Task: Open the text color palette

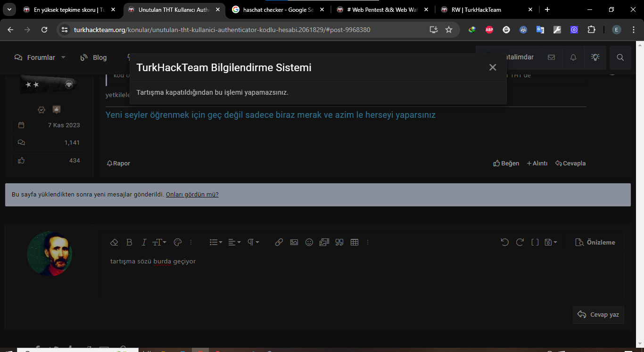Action: (x=178, y=242)
